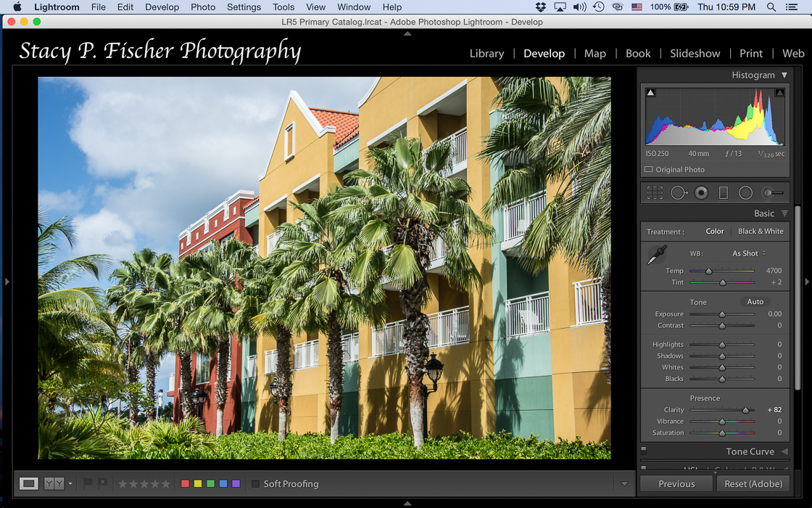Screen dimensions: 812x508
Task: Switch to Loupe view mode
Action: tap(28, 483)
